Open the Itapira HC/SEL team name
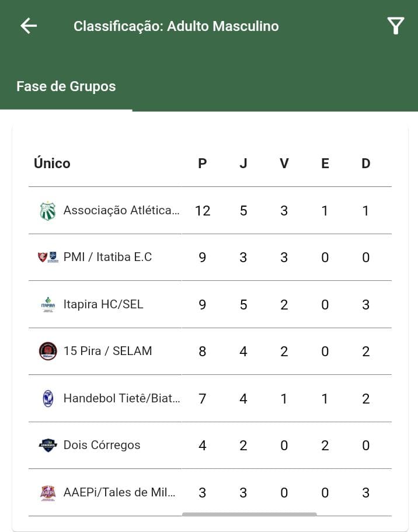This screenshot has width=418, height=532. tap(103, 304)
